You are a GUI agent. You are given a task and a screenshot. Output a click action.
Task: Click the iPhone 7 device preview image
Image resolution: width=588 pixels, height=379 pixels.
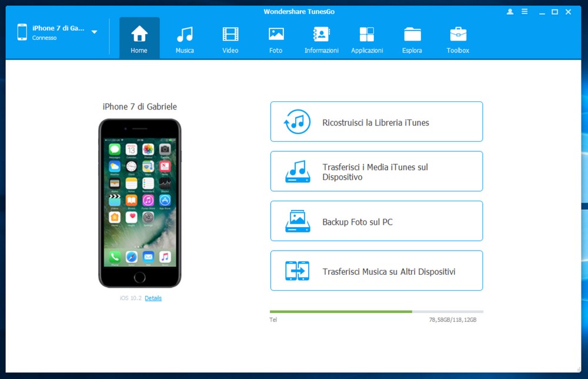pos(139,203)
